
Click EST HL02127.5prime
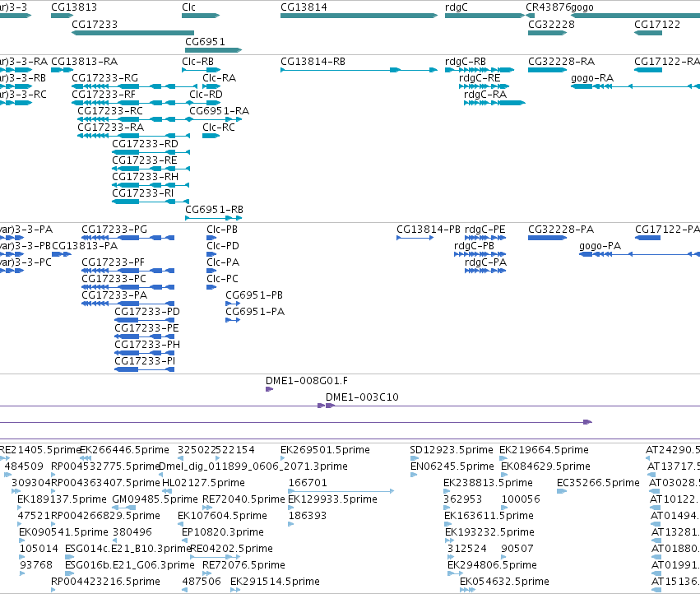[x=203, y=483]
